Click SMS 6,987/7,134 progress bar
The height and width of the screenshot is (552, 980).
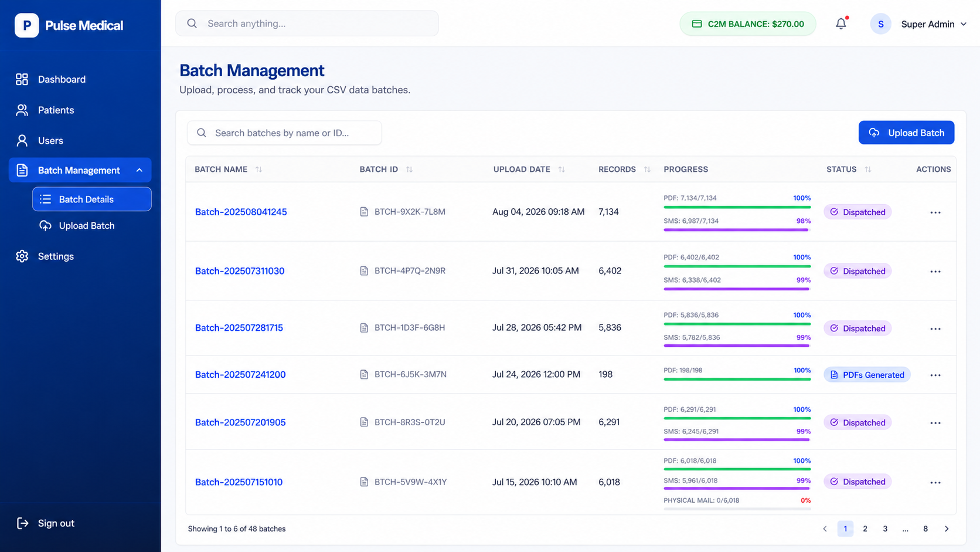tap(737, 230)
